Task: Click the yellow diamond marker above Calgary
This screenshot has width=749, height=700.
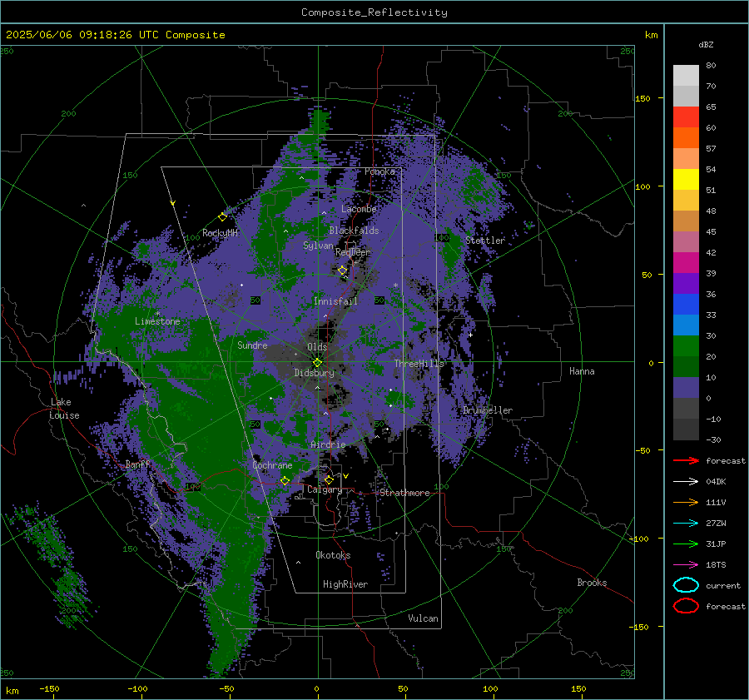Action: (329, 479)
